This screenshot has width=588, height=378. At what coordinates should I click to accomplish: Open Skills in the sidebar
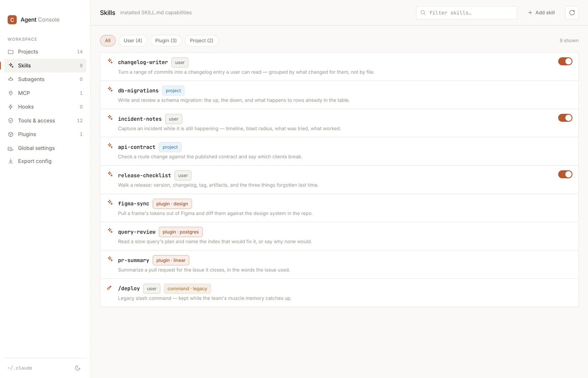coord(45,66)
